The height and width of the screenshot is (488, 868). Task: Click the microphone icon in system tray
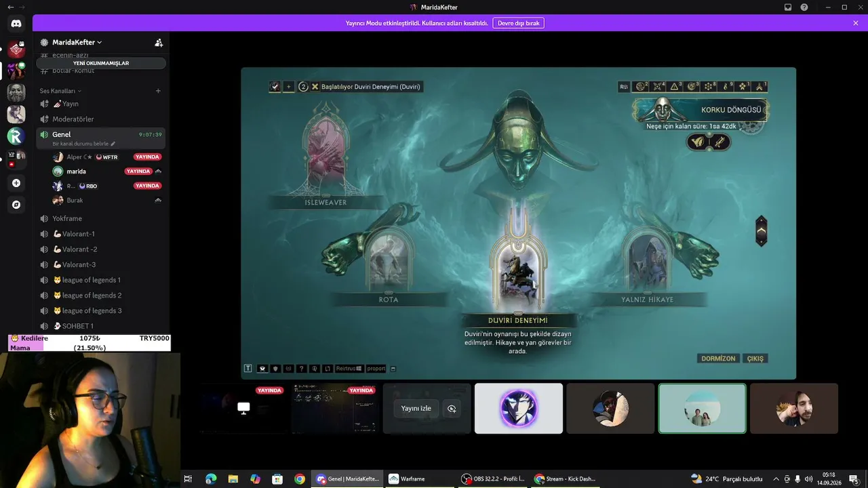pos(797,479)
